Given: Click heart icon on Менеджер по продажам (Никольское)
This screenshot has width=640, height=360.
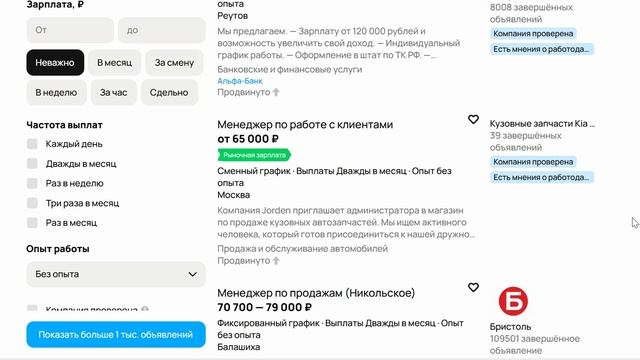Looking at the screenshot, I should [473, 287].
